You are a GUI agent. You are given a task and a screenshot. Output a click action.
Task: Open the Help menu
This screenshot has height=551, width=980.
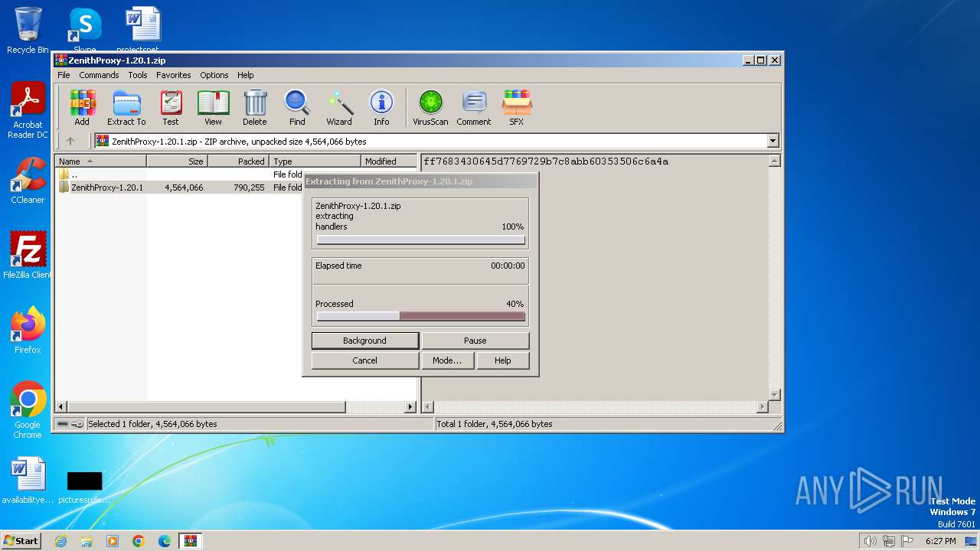coord(245,75)
